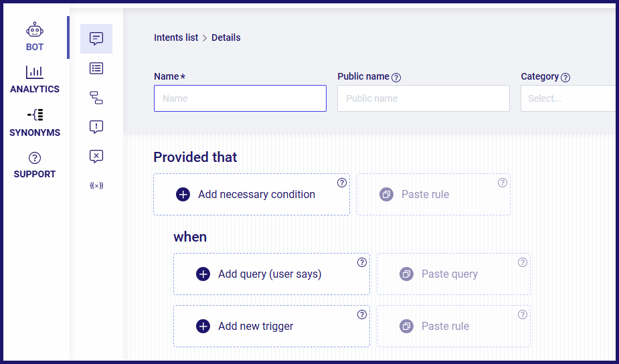Select the BOT navigation item
619x364 pixels.
pyautogui.click(x=35, y=37)
